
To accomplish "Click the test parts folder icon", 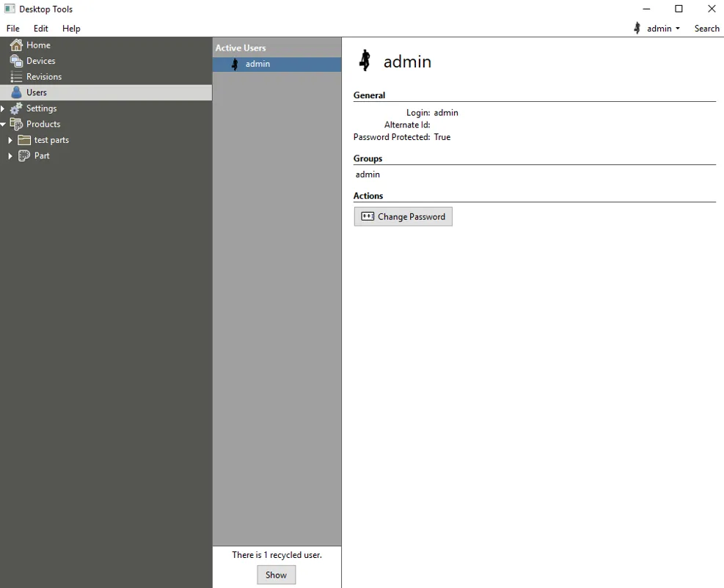I will pyautogui.click(x=24, y=140).
